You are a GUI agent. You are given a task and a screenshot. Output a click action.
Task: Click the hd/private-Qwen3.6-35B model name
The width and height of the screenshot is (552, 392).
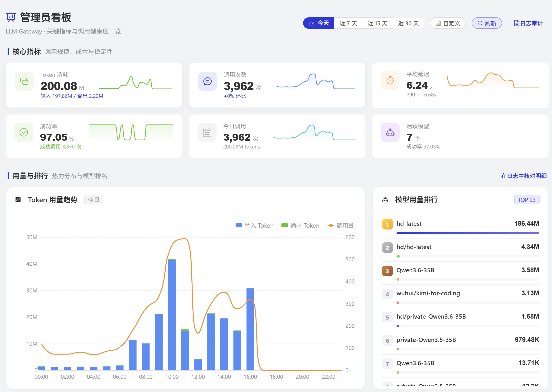coord(431,316)
